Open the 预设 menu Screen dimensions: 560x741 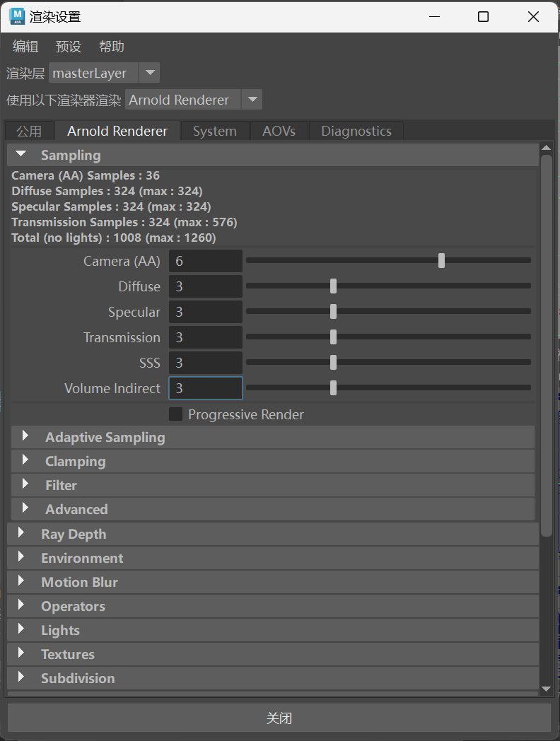click(x=69, y=47)
